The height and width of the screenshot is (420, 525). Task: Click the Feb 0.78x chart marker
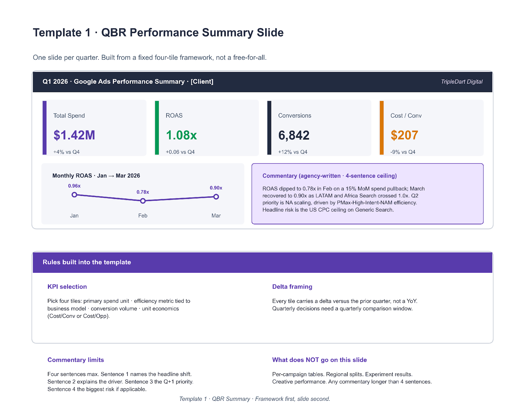tap(143, 201)
